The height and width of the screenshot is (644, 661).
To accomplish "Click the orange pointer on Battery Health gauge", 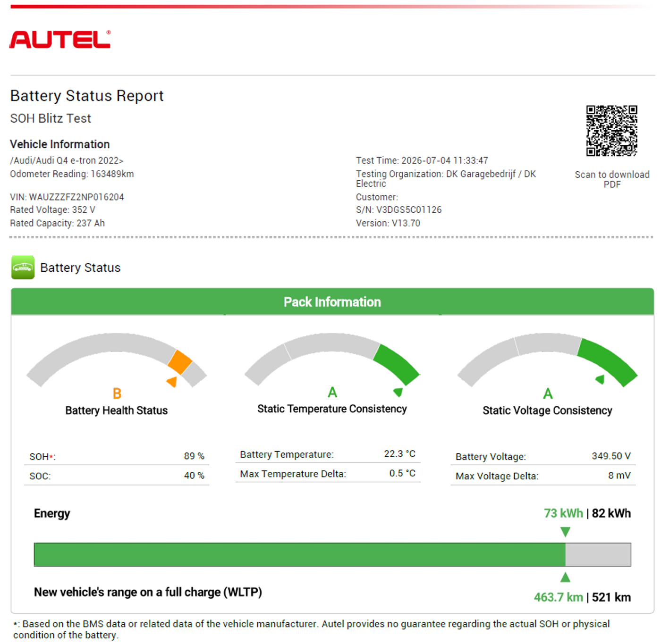I will point(172,382).
